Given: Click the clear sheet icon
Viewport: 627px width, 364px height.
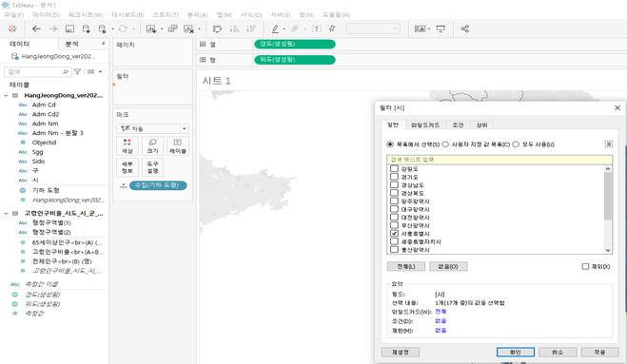Looking at the screenshot, I should coord(188,29).
